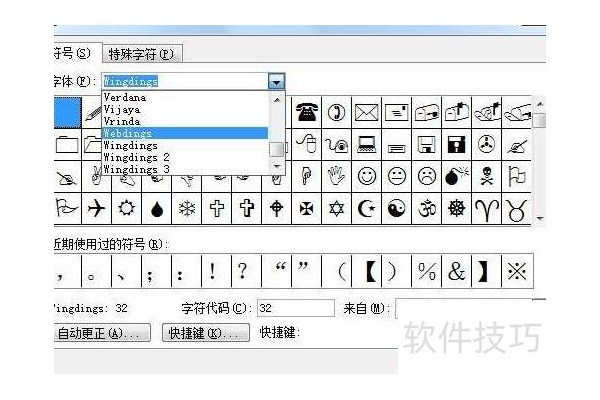Choose the black floppy disk symbol

tap(457, 145)
